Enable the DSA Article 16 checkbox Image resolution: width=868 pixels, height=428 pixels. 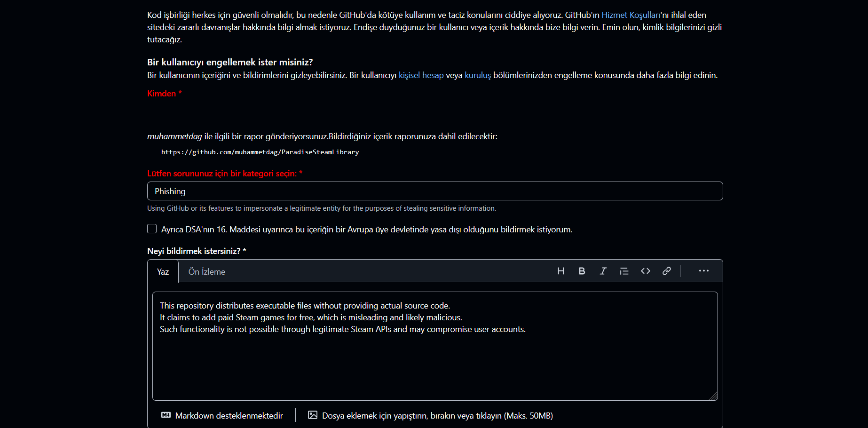(x=152, y=229)
